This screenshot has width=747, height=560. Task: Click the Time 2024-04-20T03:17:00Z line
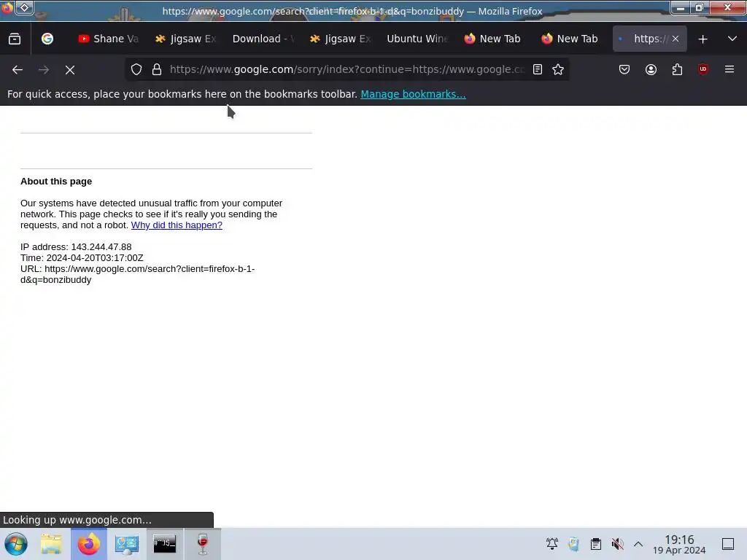[x=82, y=258]
